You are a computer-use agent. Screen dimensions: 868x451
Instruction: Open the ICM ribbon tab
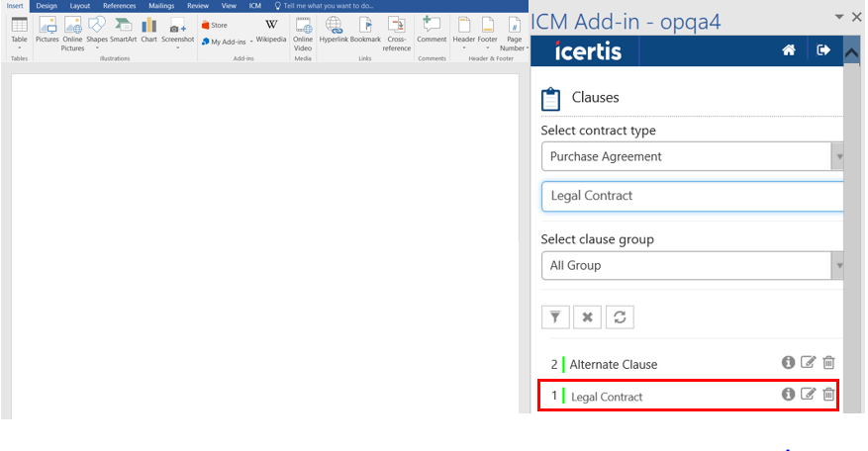tap(255, 6)
